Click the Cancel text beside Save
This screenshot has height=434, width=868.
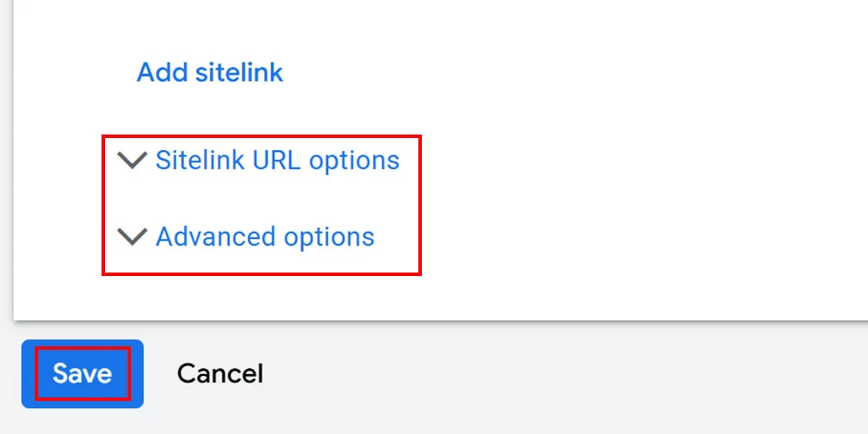220,373
